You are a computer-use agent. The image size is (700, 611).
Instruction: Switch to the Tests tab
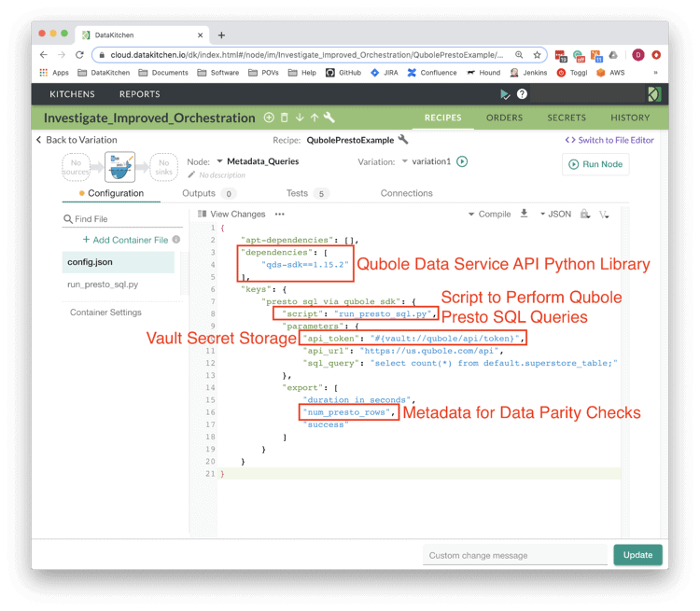[x=297, y=193]
